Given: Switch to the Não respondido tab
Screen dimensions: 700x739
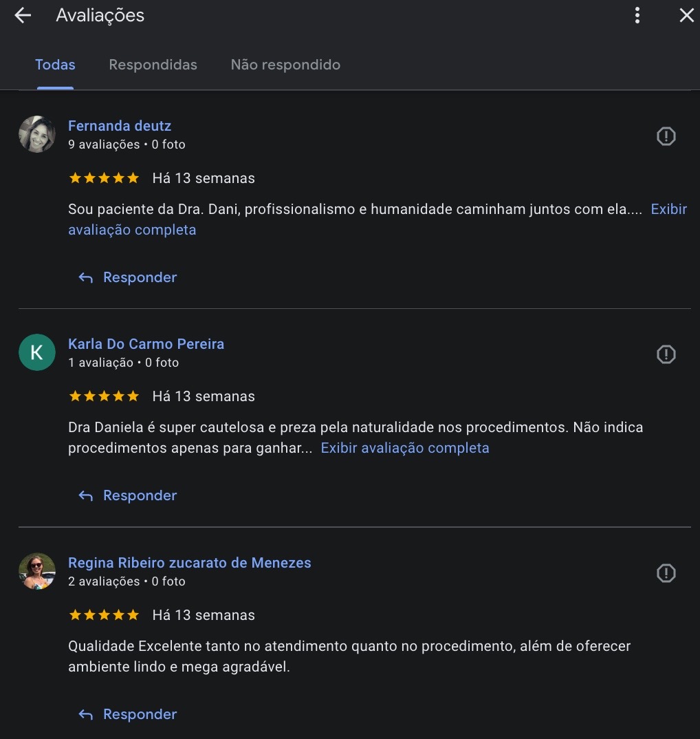Looking at the screenshot, I should click(x=285, y=65).
